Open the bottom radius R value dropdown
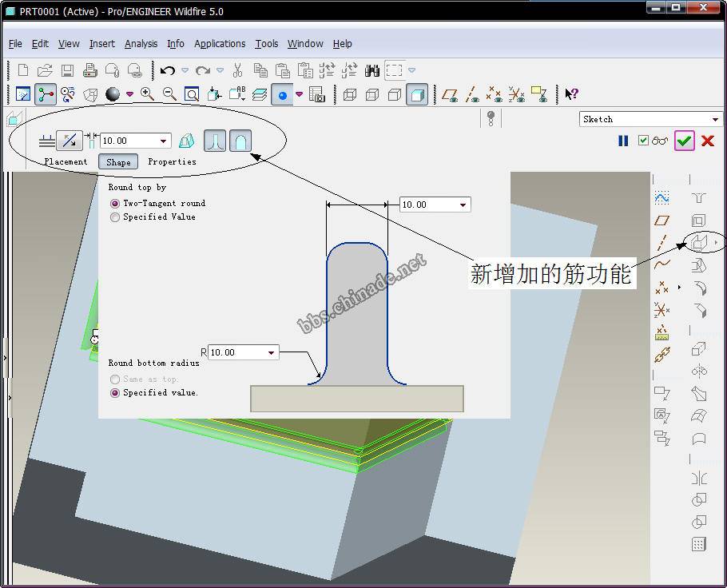Image resolution: width=727 pixels, height=588 pixels. [272, 352]
